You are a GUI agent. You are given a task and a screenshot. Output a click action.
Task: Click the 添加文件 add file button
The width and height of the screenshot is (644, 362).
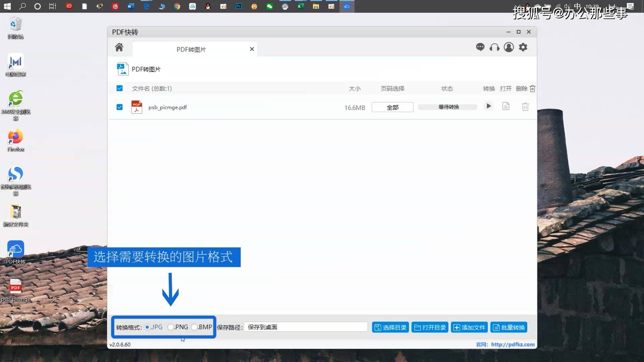[x=469, y=327]
